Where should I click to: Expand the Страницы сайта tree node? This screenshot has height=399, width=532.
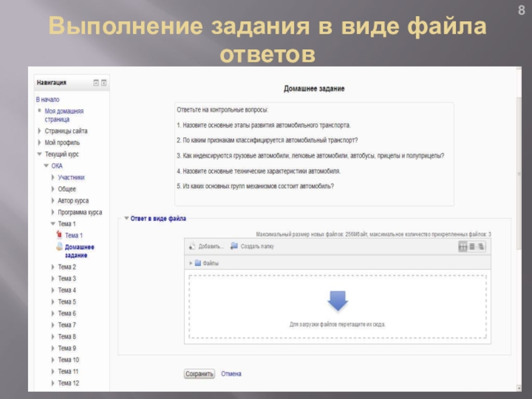pos(39,132)
